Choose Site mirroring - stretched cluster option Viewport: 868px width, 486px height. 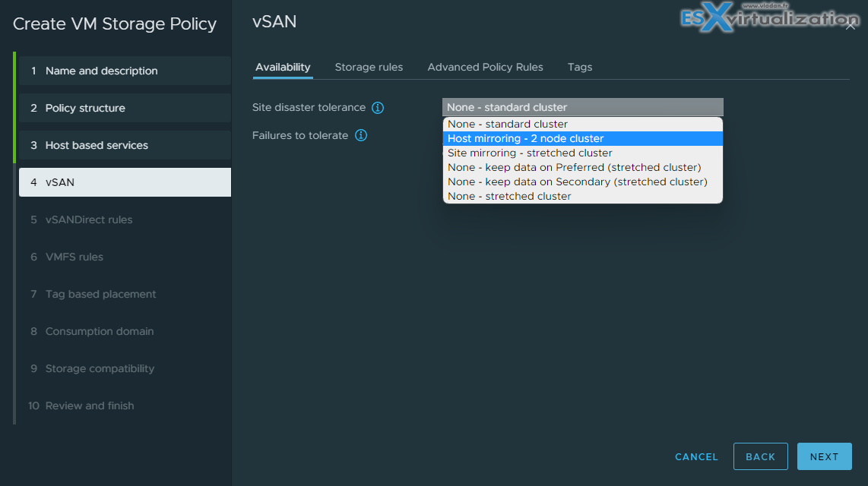pyautogui.click(x=582, y=153)
